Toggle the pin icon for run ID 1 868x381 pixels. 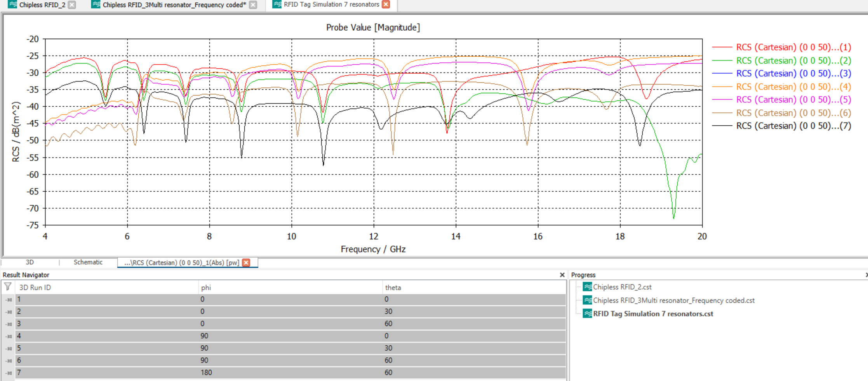point(9,300)
